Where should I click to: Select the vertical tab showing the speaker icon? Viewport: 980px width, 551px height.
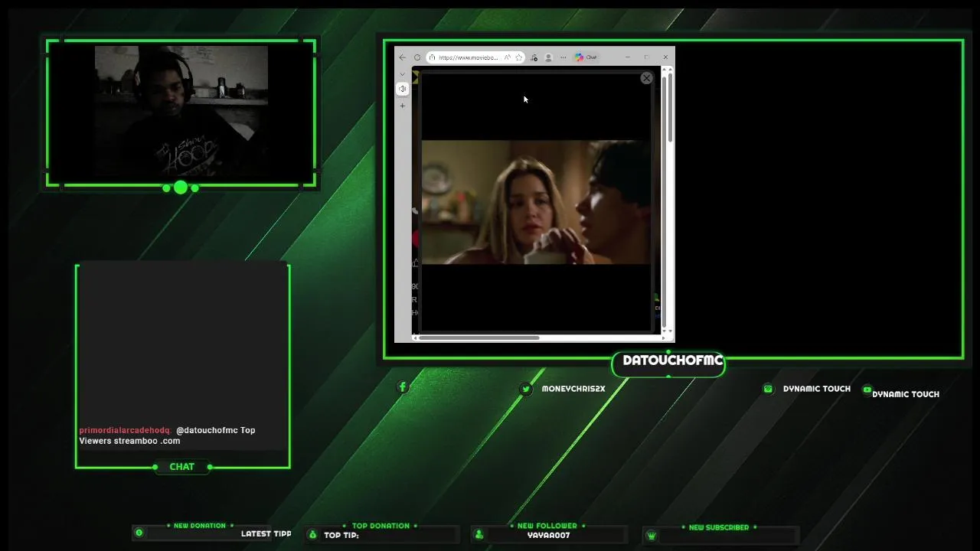(403, 89)
